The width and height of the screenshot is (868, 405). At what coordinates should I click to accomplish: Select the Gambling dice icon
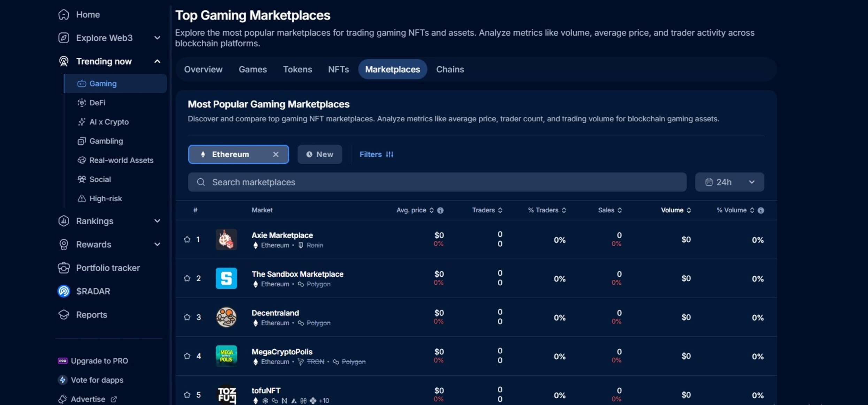click(82, 141)
